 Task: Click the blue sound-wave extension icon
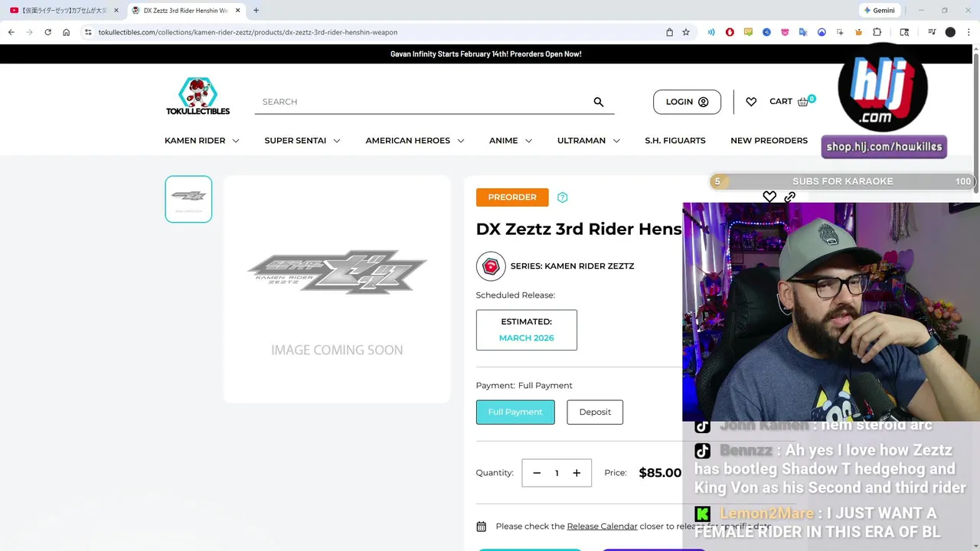point(711,32)
